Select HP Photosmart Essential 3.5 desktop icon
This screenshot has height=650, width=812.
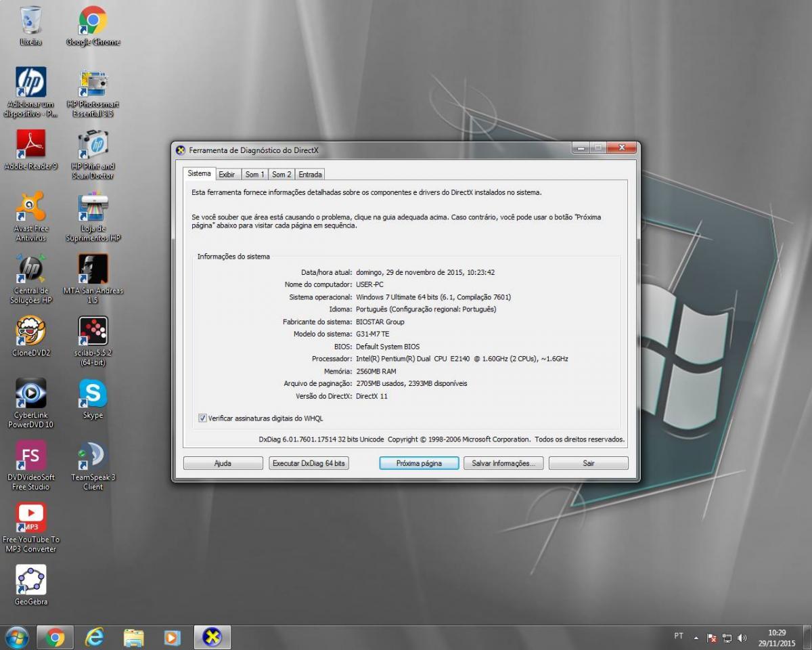point(93,92)
